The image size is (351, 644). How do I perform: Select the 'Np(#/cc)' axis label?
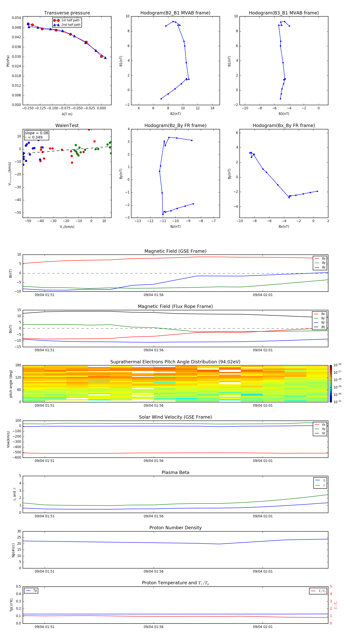click(x=13, y=550)
